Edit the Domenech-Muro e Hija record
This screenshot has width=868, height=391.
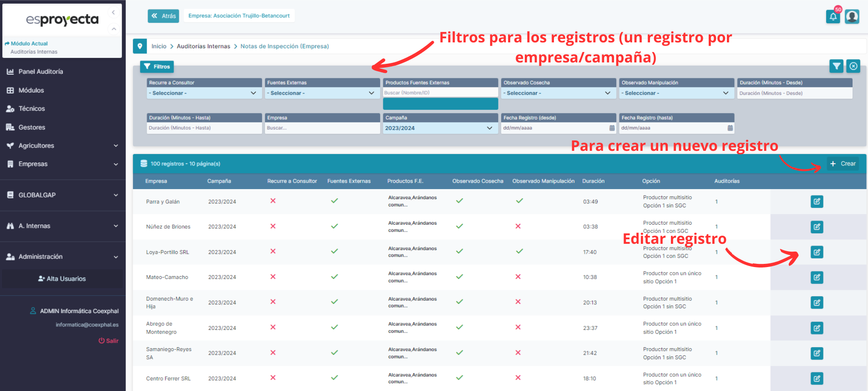click(817, 303)
